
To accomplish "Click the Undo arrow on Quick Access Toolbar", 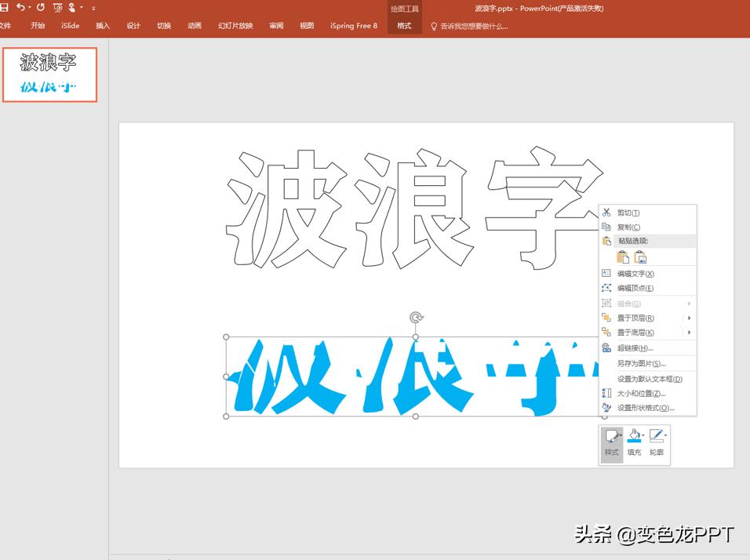I will [20, 7].
